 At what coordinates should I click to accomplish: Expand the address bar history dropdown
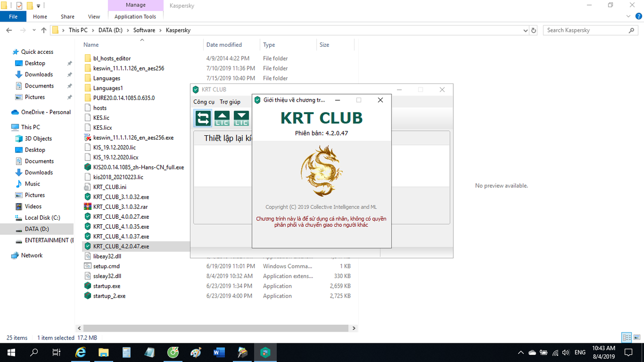click(x=525, y=30)
